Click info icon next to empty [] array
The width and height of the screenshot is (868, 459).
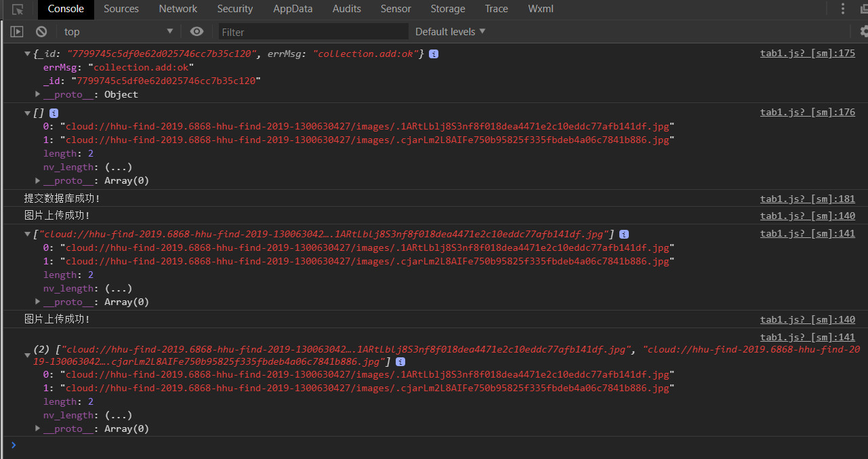[x=54, y=113]
